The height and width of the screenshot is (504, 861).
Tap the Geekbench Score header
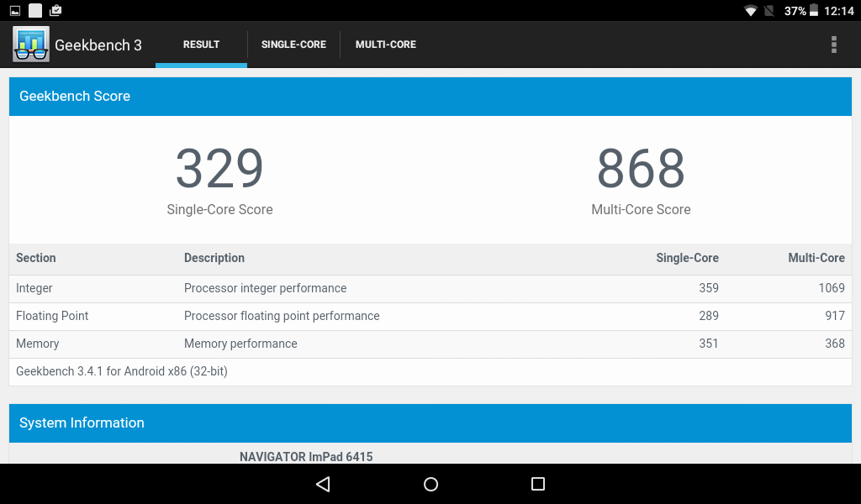click(x=430, y=97)
